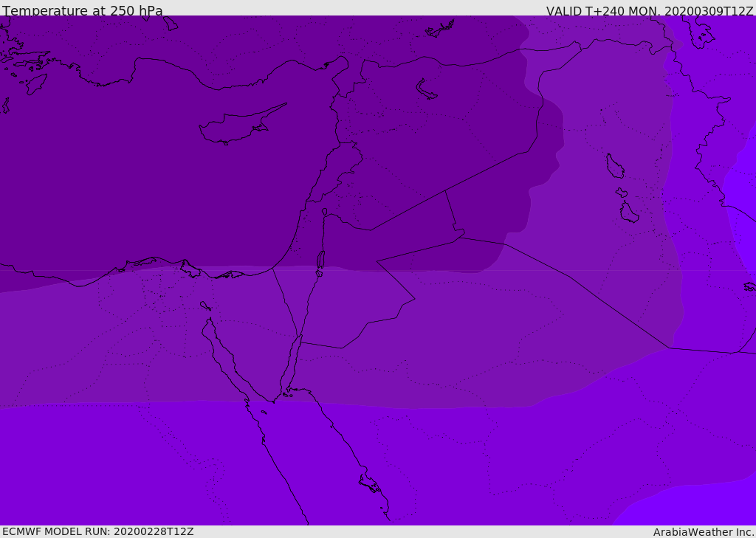Click the "Temperature at 250 hPa" title
756x538 pixels.
click(83, 11)
